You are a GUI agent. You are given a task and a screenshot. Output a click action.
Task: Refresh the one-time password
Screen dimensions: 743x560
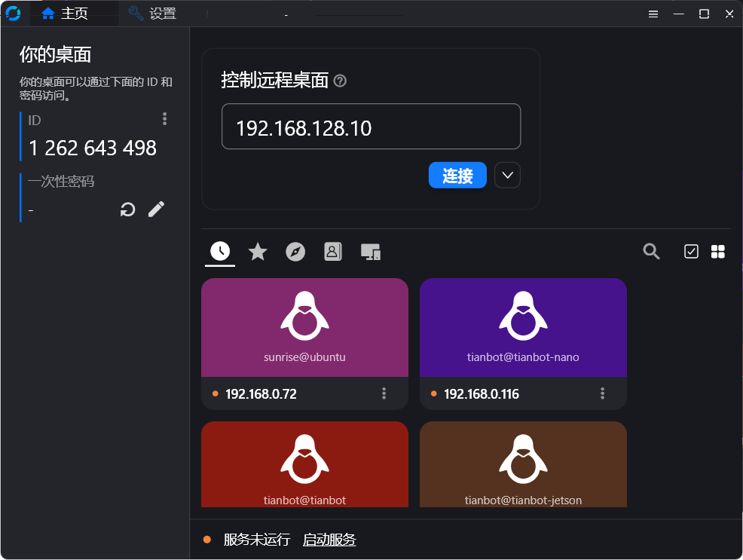click(x=128, y=210)
